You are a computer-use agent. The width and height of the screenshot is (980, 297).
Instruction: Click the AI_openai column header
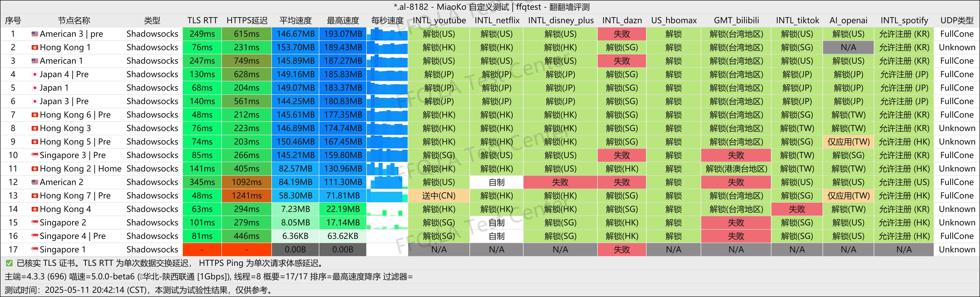click(x=848, y=20)
